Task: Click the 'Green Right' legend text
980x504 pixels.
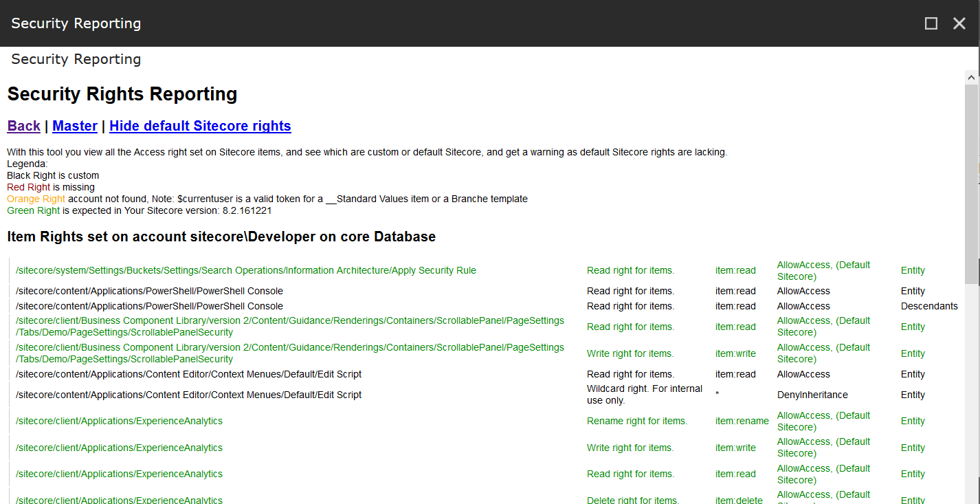Action: pos(34,210)
